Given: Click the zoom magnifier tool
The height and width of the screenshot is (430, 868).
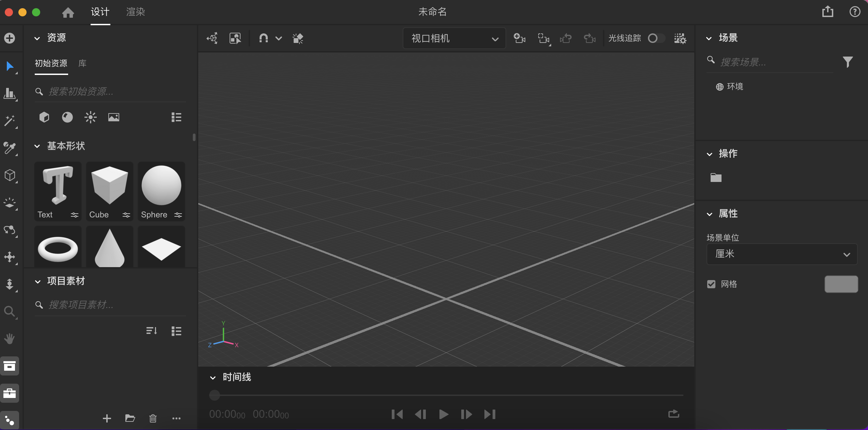Looking at the screenshot, I should coord(9,311).
